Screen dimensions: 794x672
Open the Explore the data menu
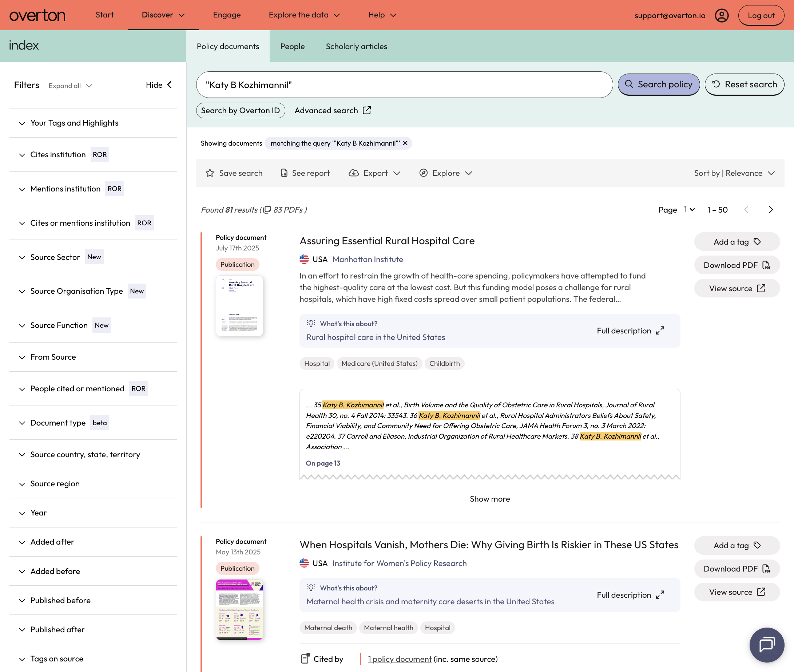click(304, 15)
